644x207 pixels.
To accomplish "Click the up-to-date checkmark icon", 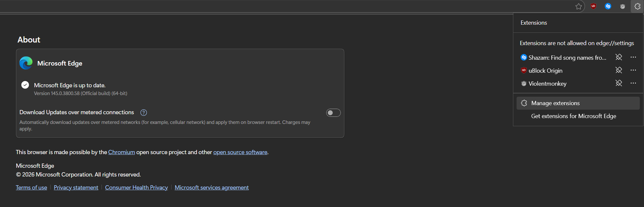I will (x=25, y=85).
